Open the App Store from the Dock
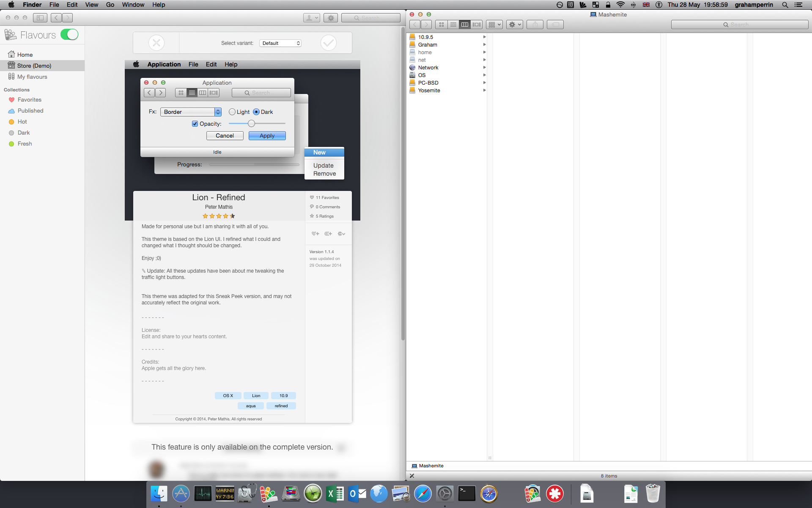The width and height of the screenshot is (812, 508). tap(181, 494)
